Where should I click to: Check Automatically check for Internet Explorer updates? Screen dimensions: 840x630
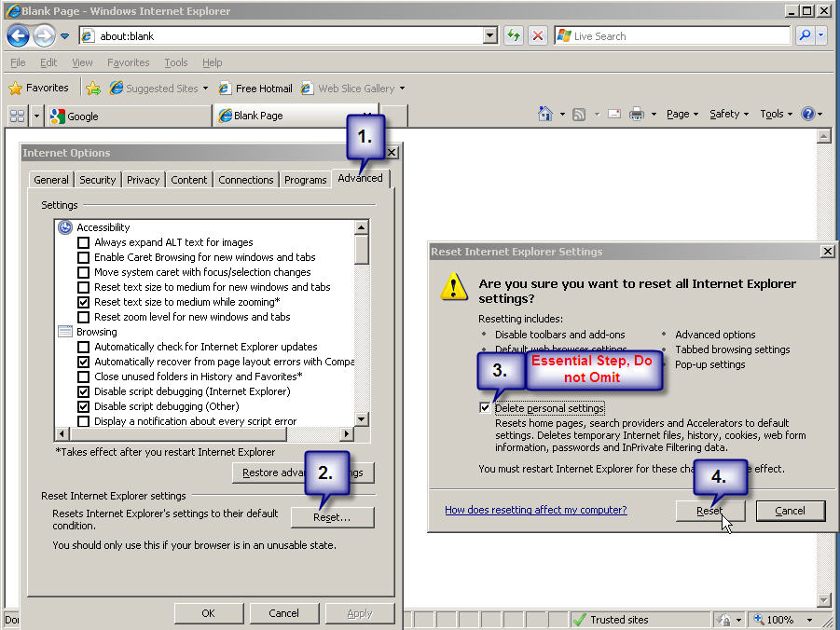coord(83,347)
